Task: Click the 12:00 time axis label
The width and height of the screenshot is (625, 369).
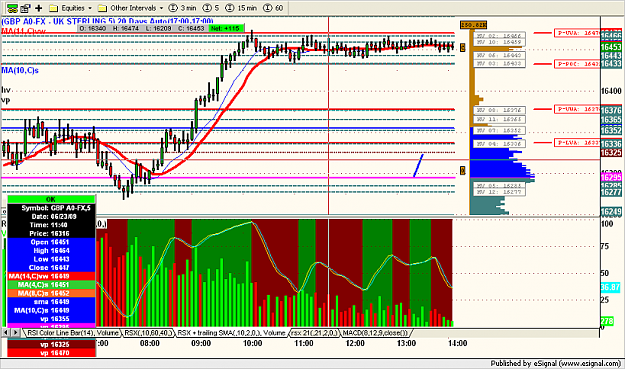Action: [355, 343]
